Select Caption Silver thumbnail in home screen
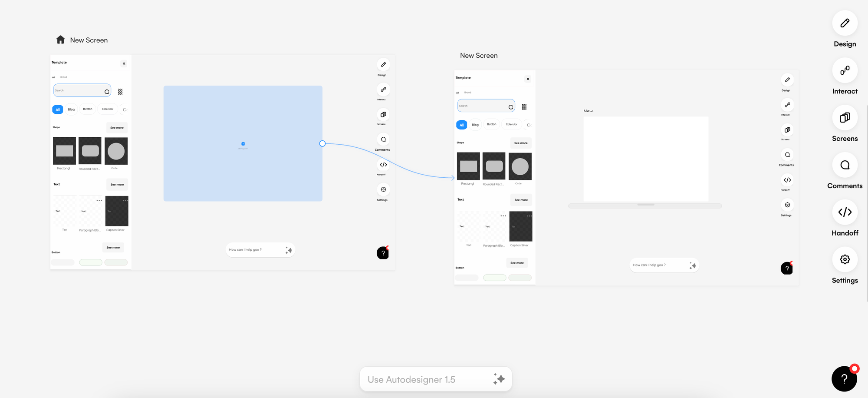This screenshot has width=868, height=398. (x=117, y=211)
